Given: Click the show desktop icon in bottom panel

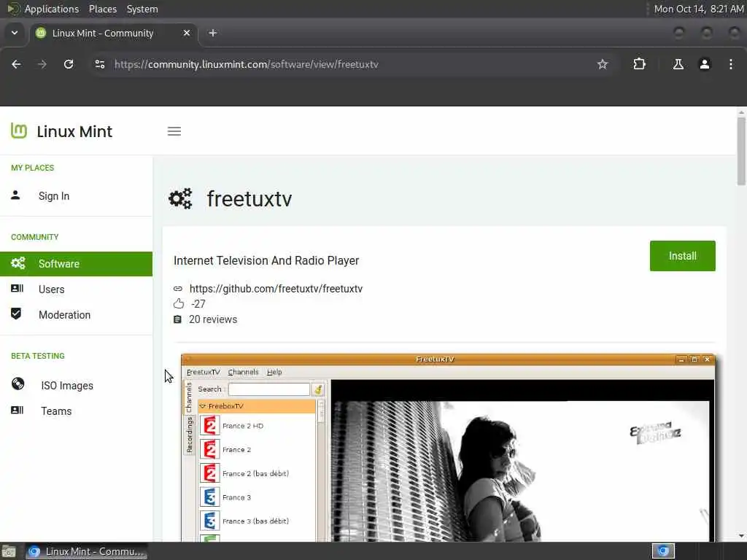Looking at the screenshot, I should [x=9, y=552].
